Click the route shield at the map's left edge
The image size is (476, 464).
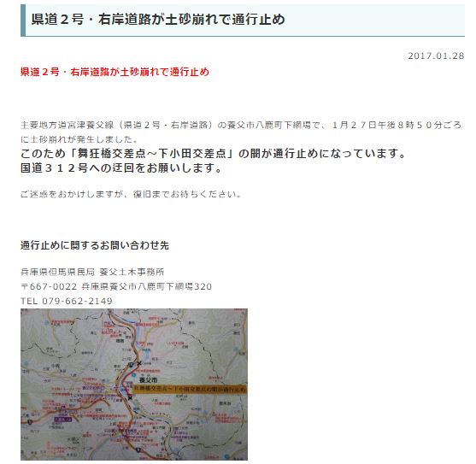click(x=30, y=421)
